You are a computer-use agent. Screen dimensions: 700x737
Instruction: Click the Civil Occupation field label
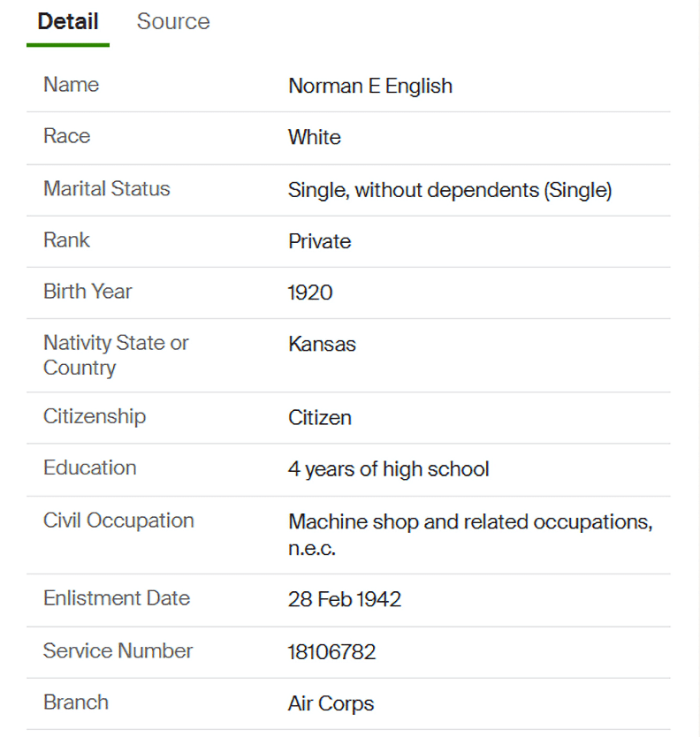118,520
